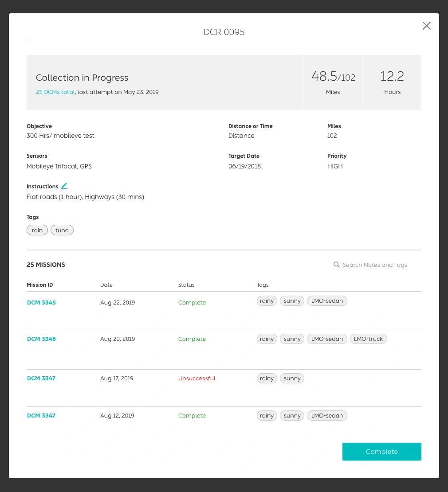Select the rain tag under Tags
Viewport: 448px width, 492px height.
[x=37, y=230]
